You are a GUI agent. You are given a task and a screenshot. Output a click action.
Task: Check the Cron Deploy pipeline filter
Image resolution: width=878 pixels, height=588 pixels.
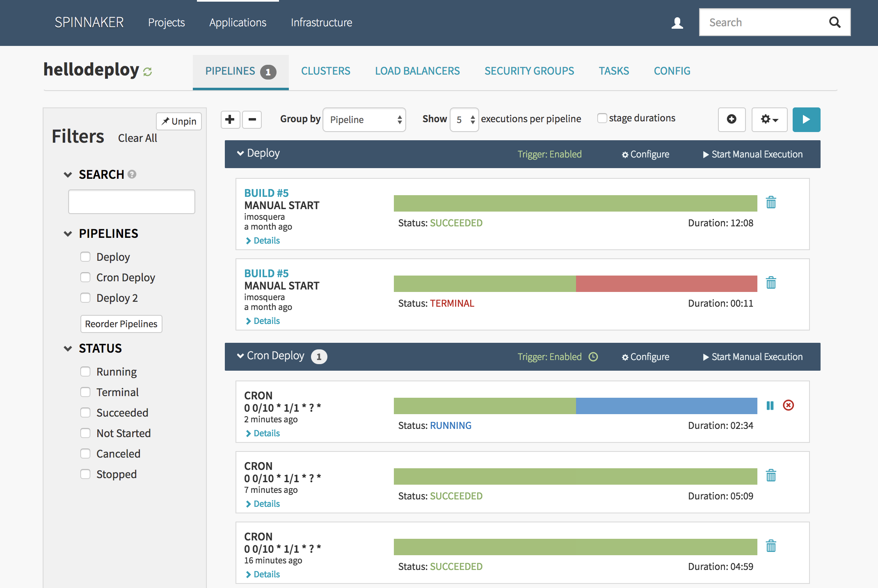(85, 278)
